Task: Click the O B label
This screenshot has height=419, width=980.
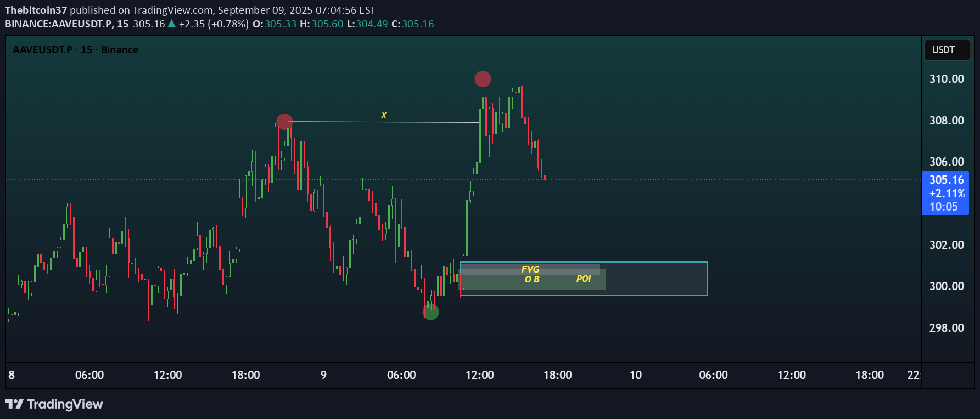Action: click(532, 279)
